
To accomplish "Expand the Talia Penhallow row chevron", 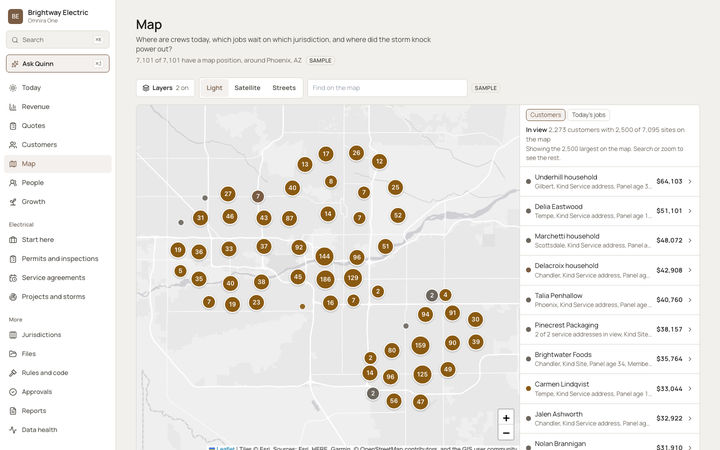I will tap(690, 300).
